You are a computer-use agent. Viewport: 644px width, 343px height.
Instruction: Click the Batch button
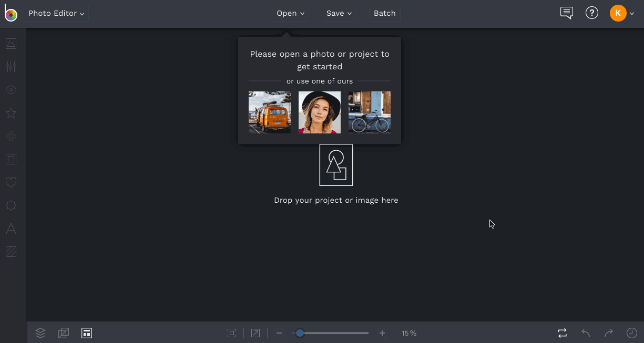point(384,13)
